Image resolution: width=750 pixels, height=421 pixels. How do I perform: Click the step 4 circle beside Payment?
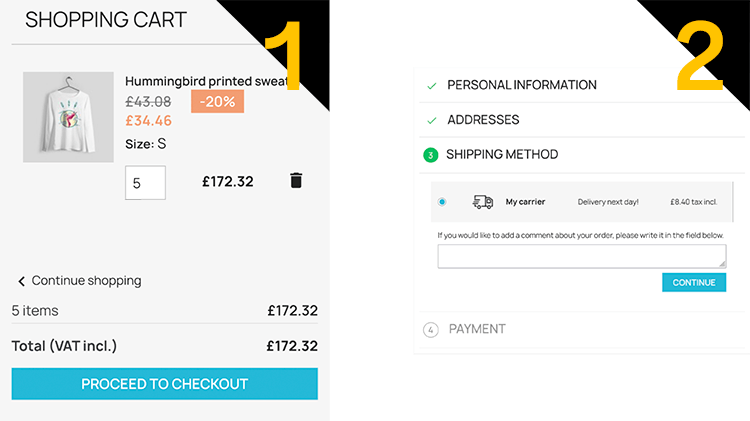(x=431, y=329)
